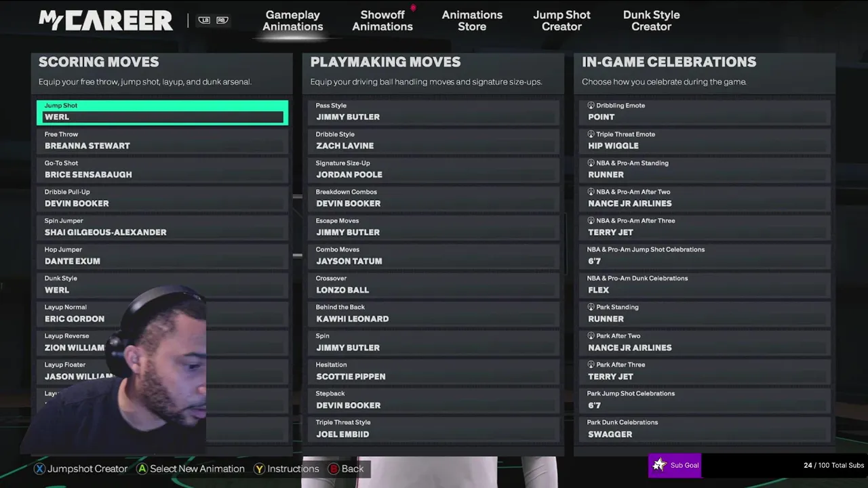The height and width of the screenshot is (488, 868).
Task: Click the A button icon for Select New Animation
Action: [x=142, y=468]
